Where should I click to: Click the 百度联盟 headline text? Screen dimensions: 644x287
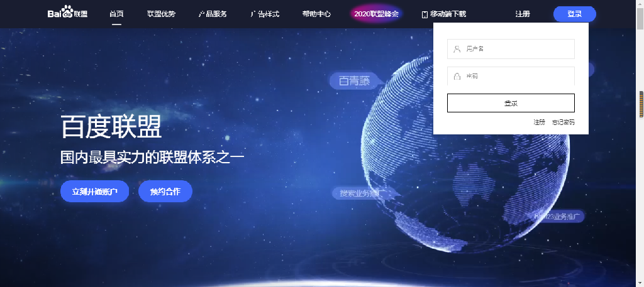[111, 127]
